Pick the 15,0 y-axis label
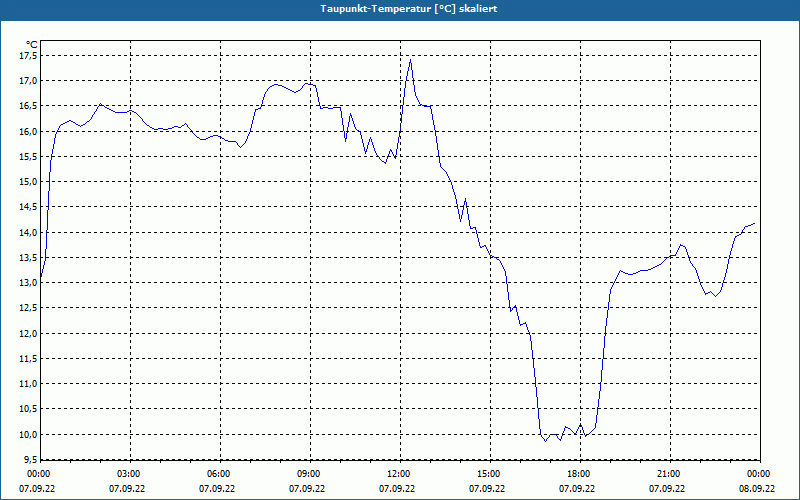This screenshot has height=500, width=800. 29,182
